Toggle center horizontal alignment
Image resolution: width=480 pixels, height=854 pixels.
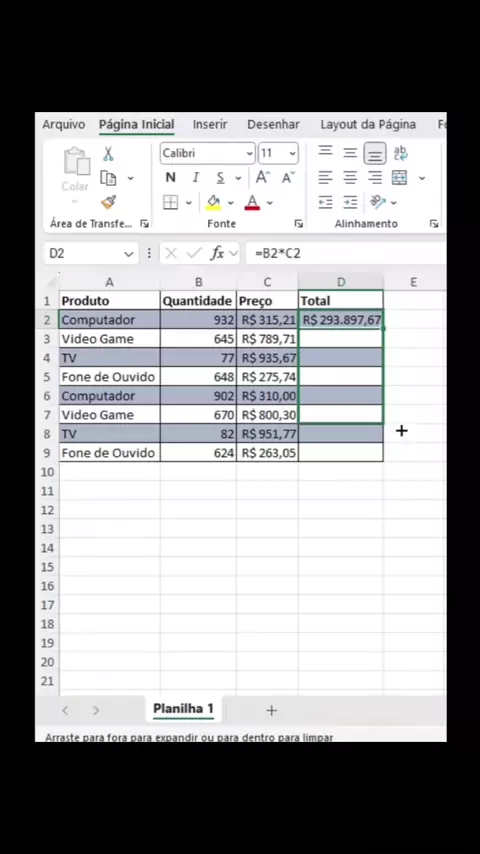[x=350, y=178]
